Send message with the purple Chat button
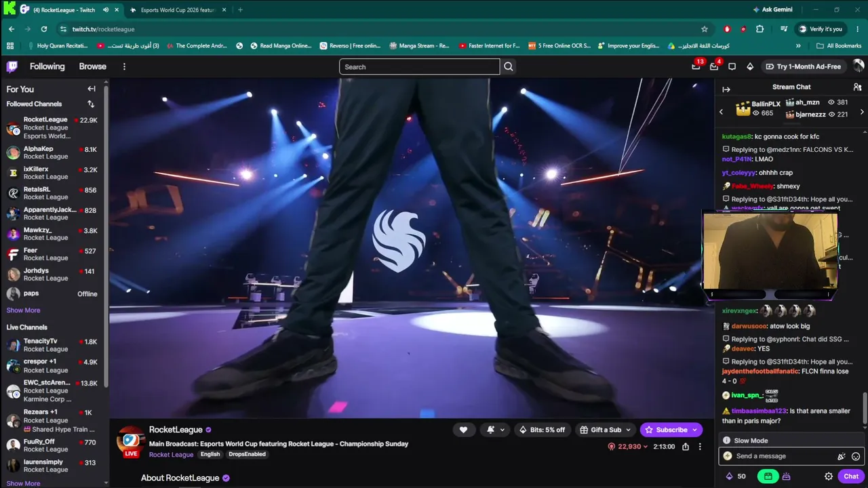 pos(851,476)
